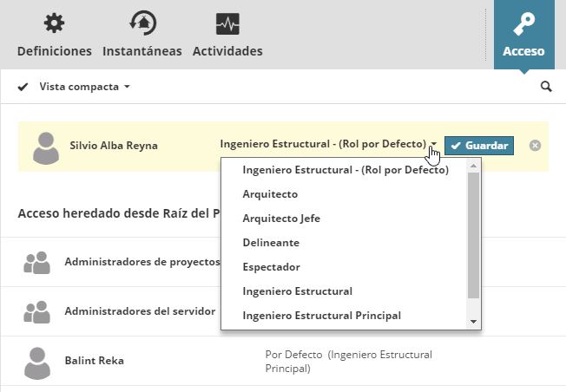
Task: Toggle the Vista compacta checkmark
Action: pyautogui.click(x=23, y=87)
